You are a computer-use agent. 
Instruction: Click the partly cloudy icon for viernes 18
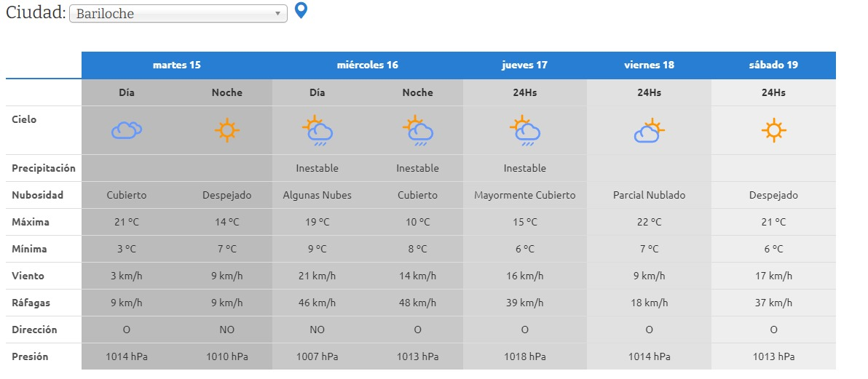tap(649, 131)
